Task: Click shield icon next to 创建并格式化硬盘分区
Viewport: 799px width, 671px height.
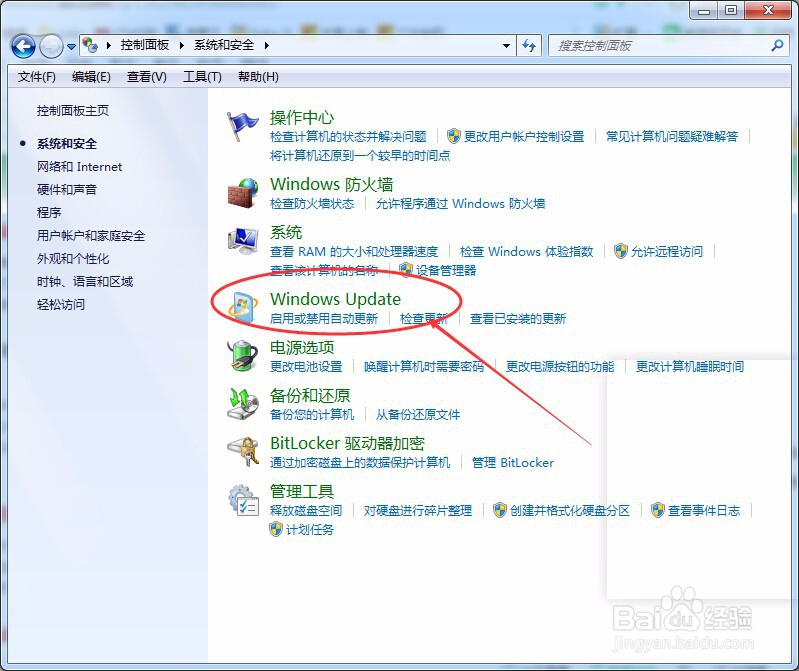Action: tap(500, 510)
